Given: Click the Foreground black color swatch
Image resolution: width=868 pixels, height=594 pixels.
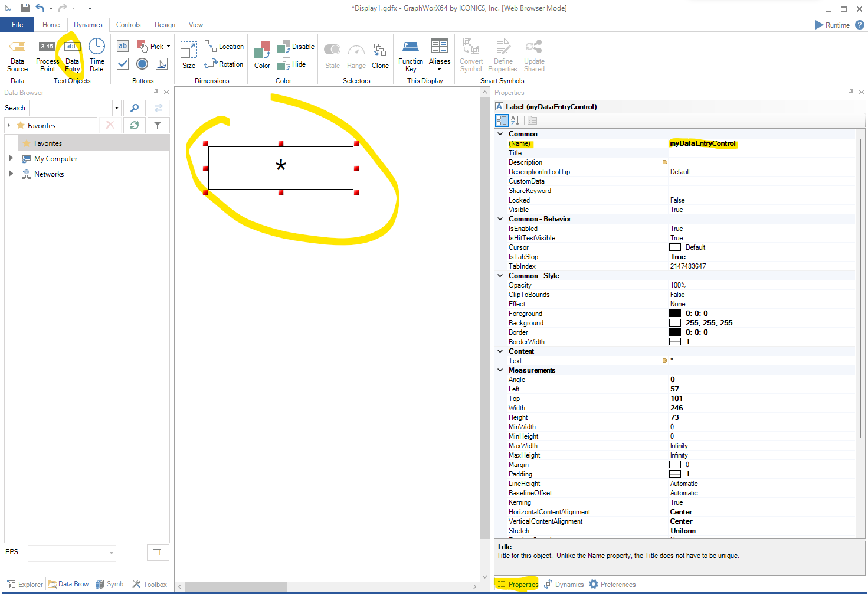Looking at the screenshot, I should (x=675, y=314).
